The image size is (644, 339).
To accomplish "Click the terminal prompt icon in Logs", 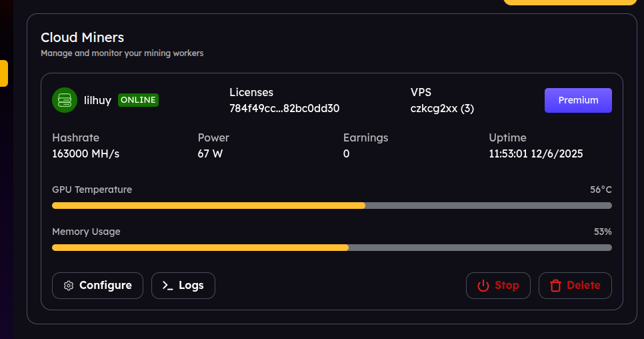I will pos(168,286).
